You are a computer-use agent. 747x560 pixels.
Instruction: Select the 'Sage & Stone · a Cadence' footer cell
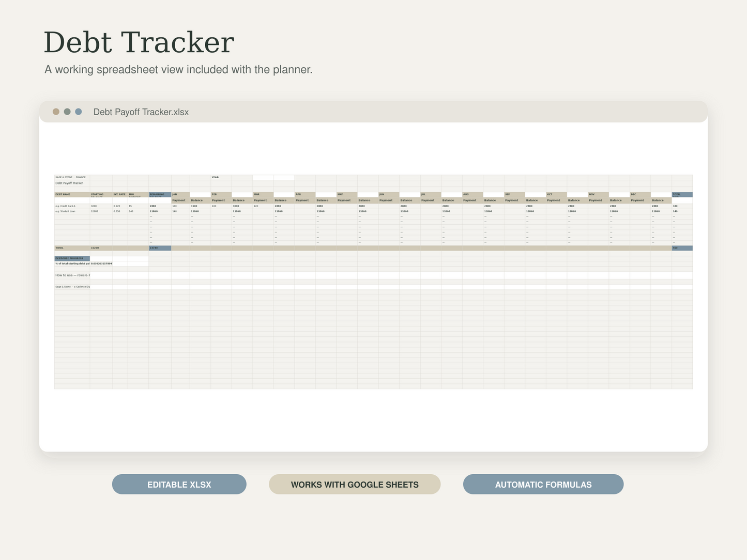pos(72,287)
